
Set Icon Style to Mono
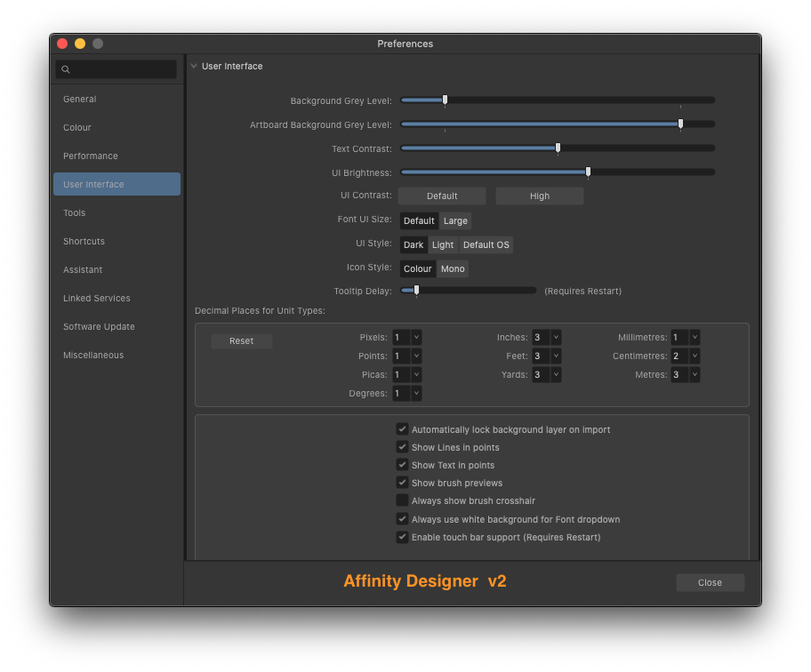click(453, 268)
